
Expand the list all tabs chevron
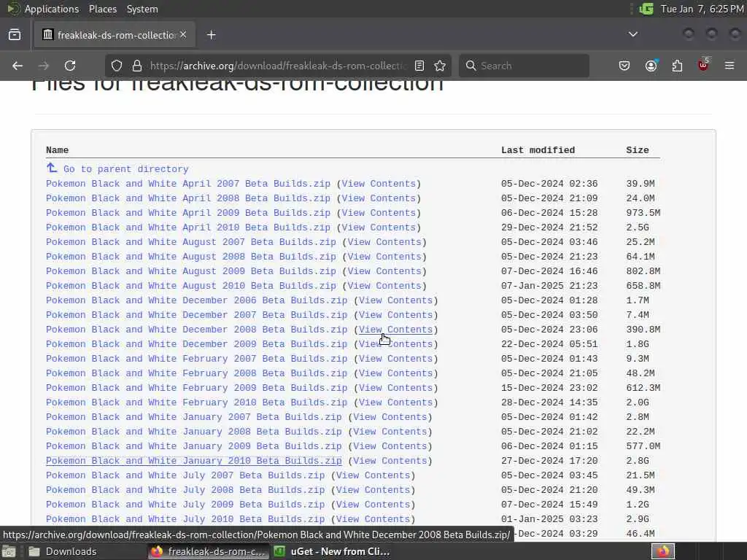[x=633, y=34]
